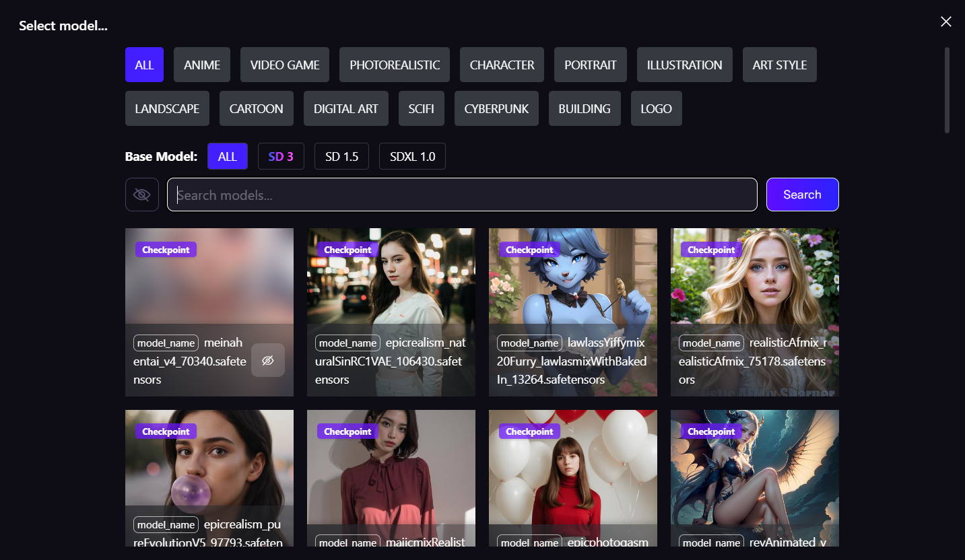Filter base model to SDXL 1.0

412,156
